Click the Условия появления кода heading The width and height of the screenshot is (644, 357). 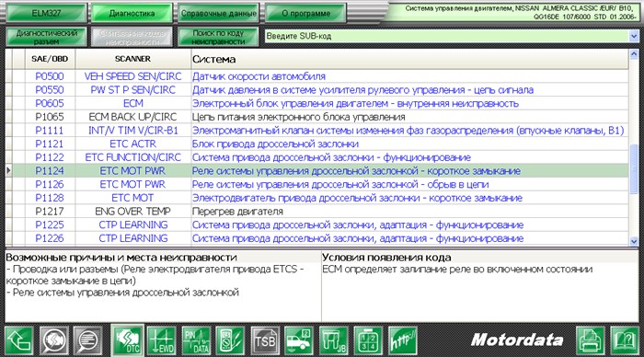pos(386,258)
